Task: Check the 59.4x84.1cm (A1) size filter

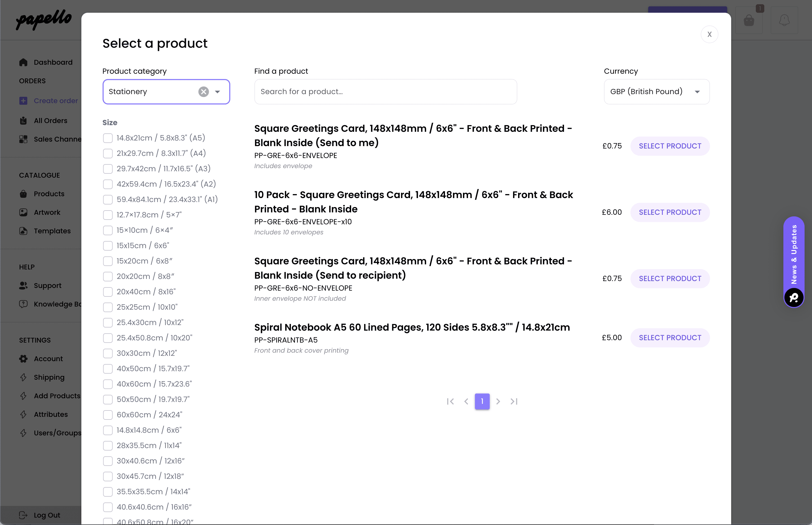Action: point(108,199)
